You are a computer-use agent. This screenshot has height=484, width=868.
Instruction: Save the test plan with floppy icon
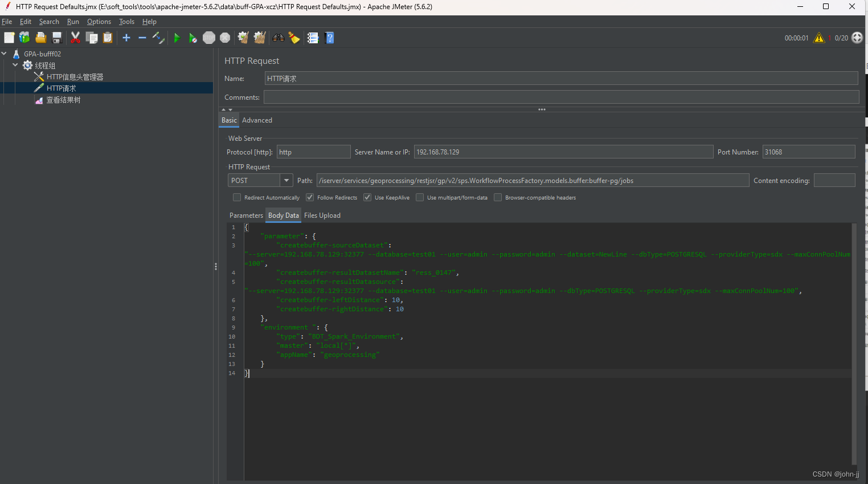tap(57, 38)
